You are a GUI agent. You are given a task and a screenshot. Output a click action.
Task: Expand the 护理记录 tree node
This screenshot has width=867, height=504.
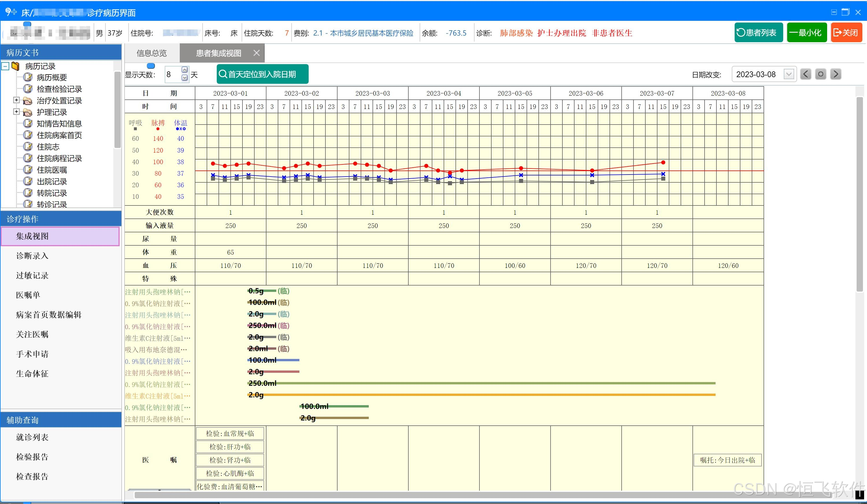click(x=16, y=112)
